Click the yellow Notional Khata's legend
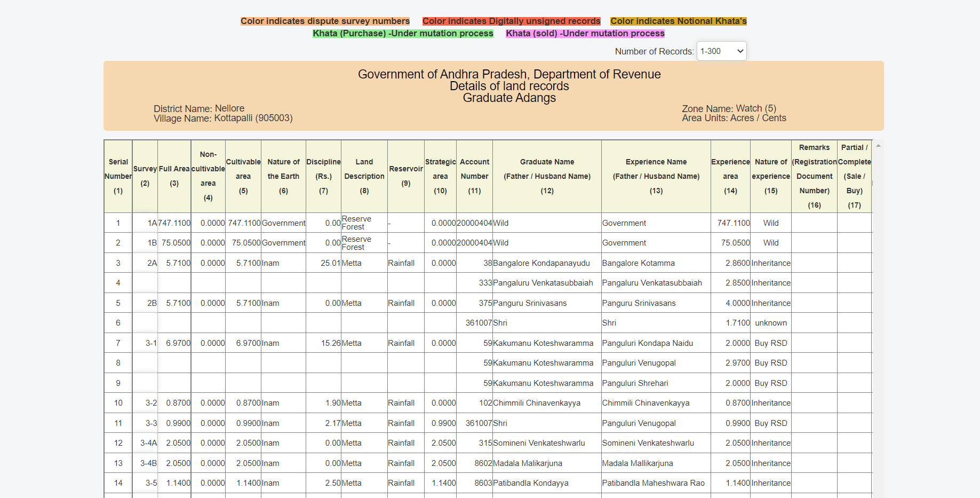980x498 pixels. [x=679, y=21]
